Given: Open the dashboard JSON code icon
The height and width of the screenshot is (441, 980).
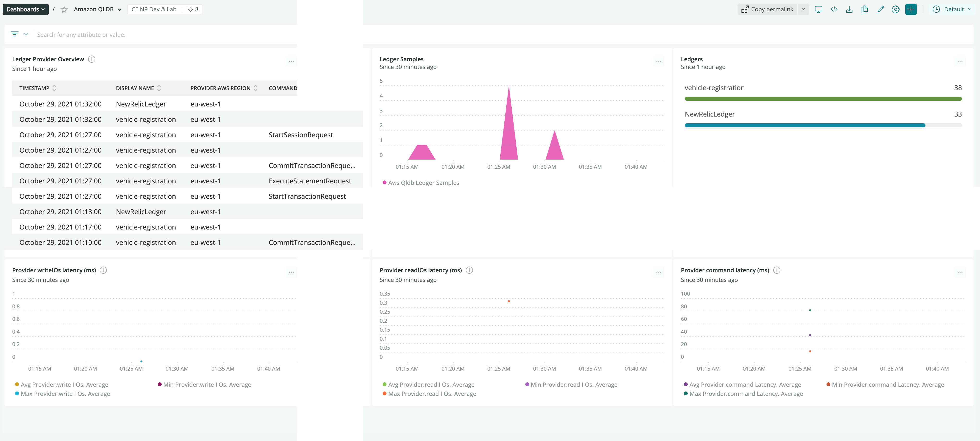Looking at the screenshot, I should click(834, 9).
